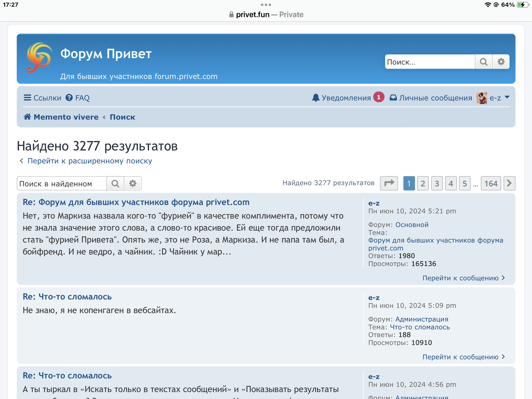Click date Пн июн 10, 2024 5:21 pm
The height and width of the screenshot is (399, 532).
click(412, 211)
